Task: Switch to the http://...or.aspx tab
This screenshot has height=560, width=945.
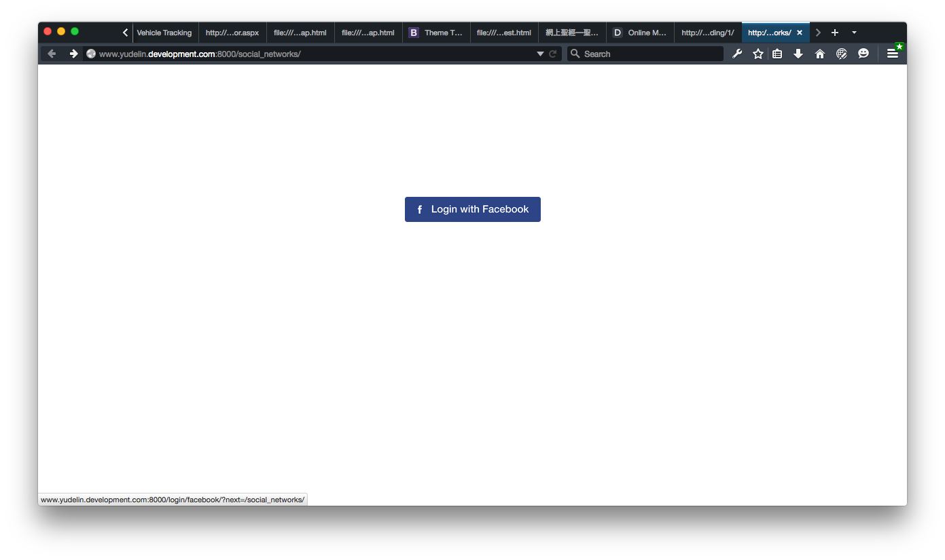Action: [x=232, y=33]
